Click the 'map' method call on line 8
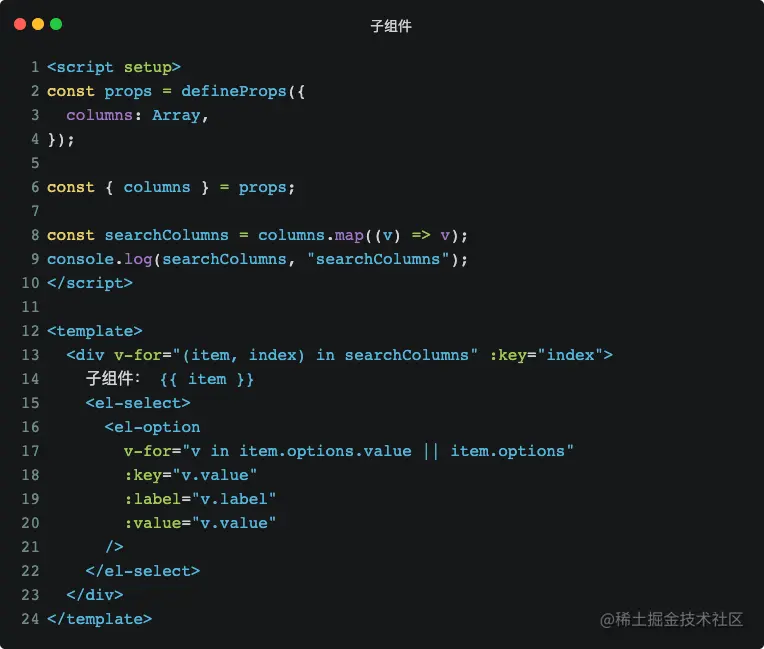The height and width of the screenshot is (649, 764). pyautogui.click(x=349, y=235)
